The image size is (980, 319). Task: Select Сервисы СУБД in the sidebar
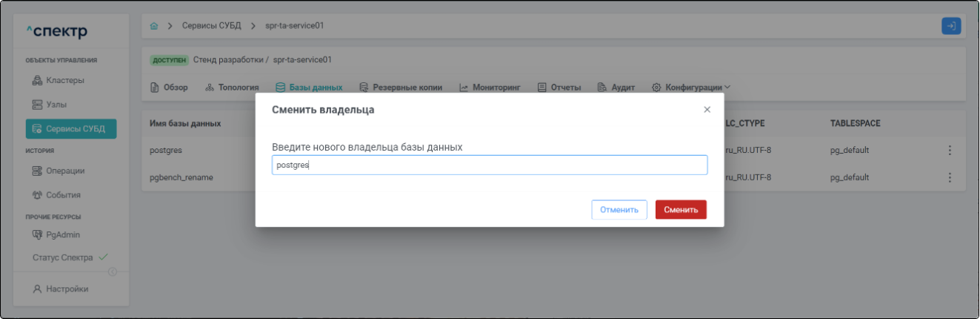(70, 129)
